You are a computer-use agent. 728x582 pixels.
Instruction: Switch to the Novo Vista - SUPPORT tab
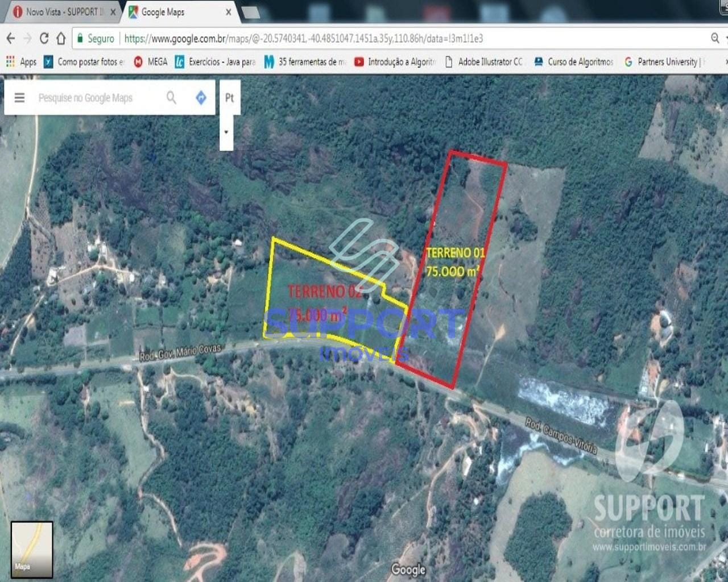pos(64,12)
